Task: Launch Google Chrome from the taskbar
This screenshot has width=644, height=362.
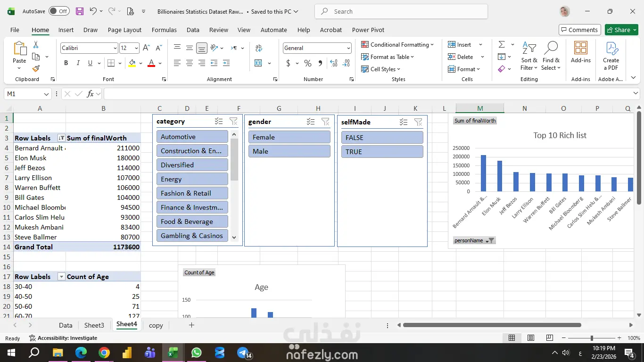Action: coord(104,353)
